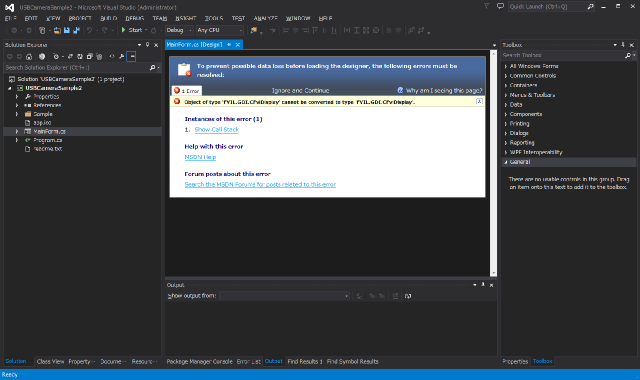
Task: Pin the MainForm.cs [Design] tab
Action: pyautogui.click(x=229, y=44)
